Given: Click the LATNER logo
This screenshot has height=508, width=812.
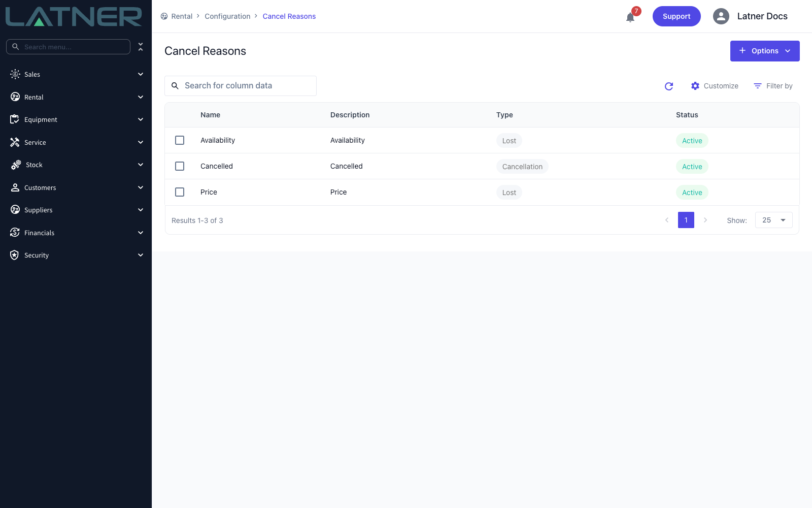Looking at the screenshot, I should point(74,16).
